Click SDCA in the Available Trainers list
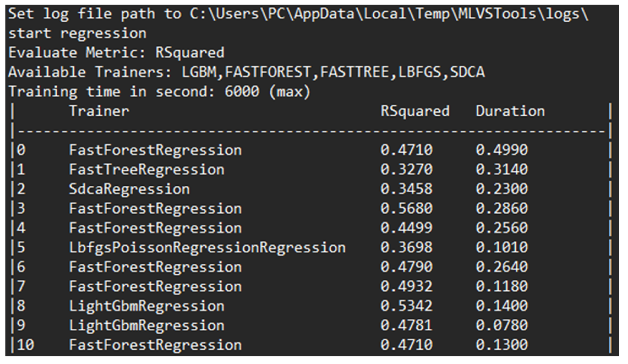Screen dimensions: 628x364 [x=467, y=72]
